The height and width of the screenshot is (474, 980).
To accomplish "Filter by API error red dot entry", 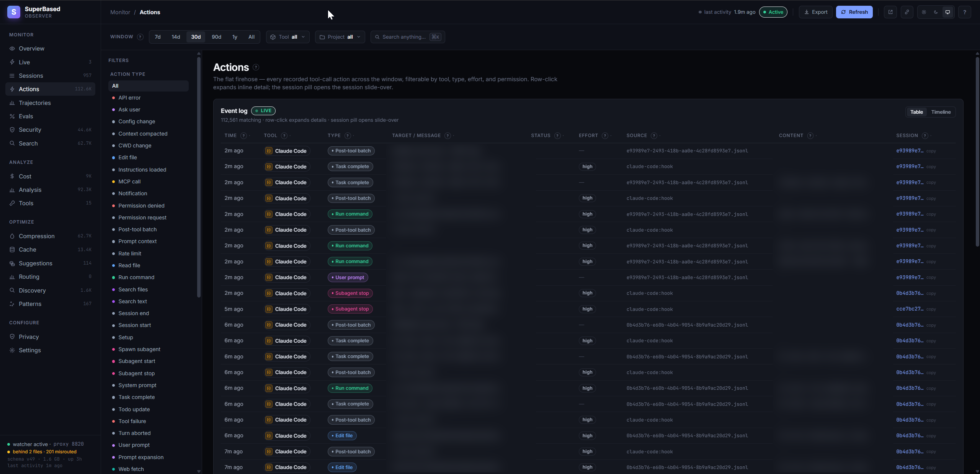I will point(149,98).
